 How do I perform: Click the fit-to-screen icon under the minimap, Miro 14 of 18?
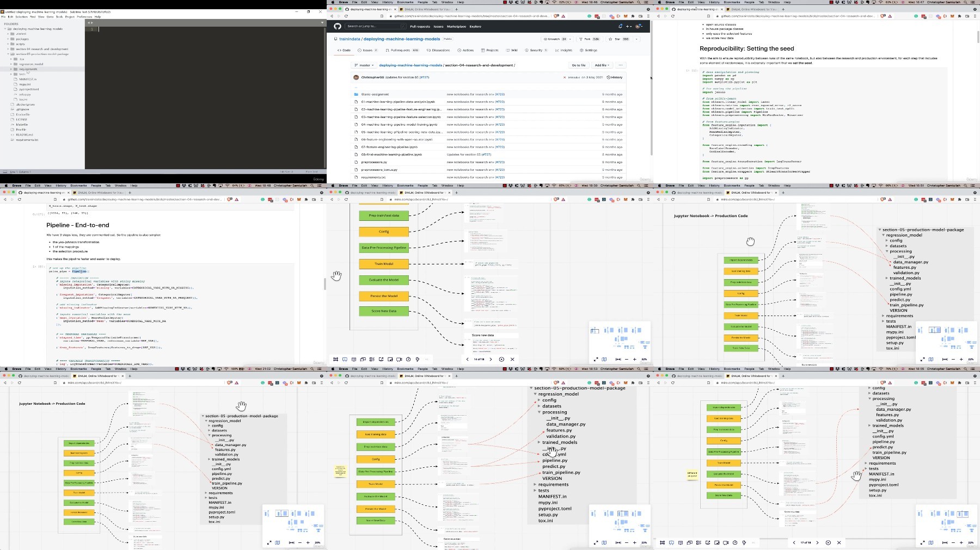(618, 359)
